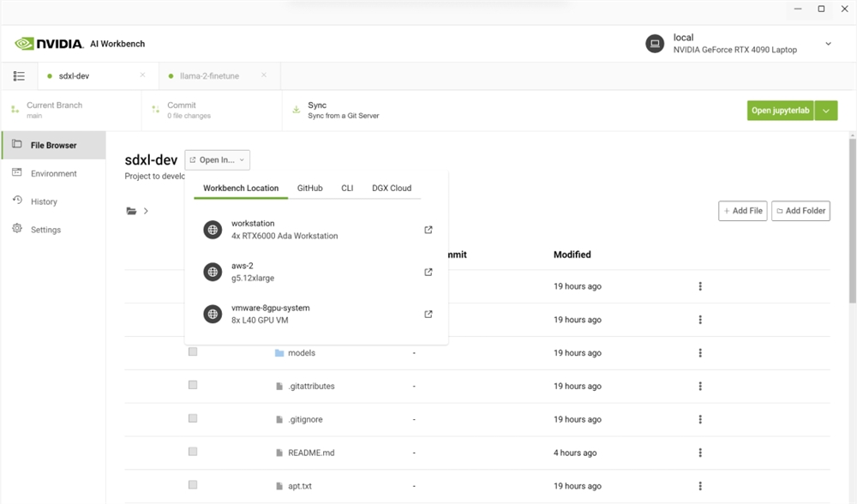Open the more options menu for apt.txt
The width and height of the screenshot is (857, 504).
[700, 486]
